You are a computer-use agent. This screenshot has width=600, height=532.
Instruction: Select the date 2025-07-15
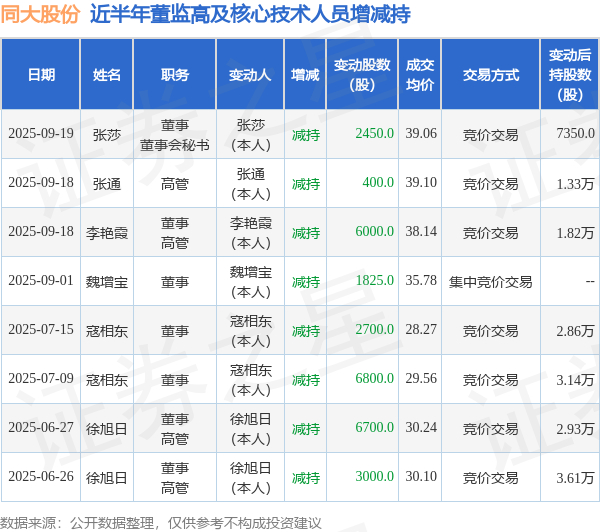41,330
